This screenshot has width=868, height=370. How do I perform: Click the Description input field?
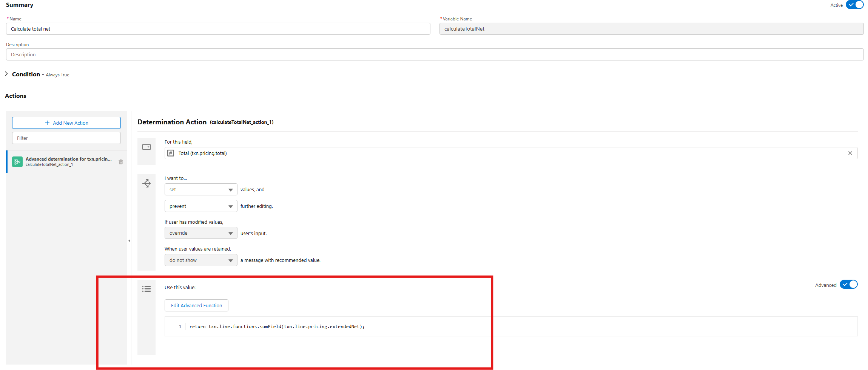435,54
